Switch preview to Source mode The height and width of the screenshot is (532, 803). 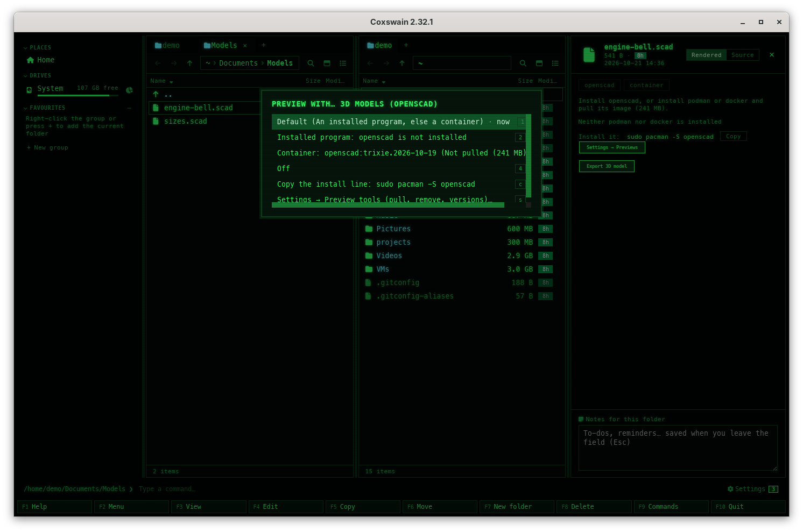(x=742, y=55)
